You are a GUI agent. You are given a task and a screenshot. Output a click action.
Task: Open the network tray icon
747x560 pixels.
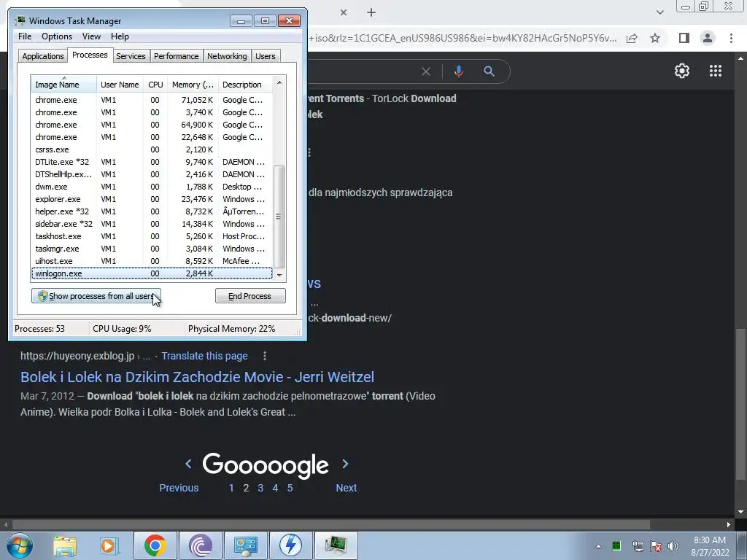click(x=638, y=546)
